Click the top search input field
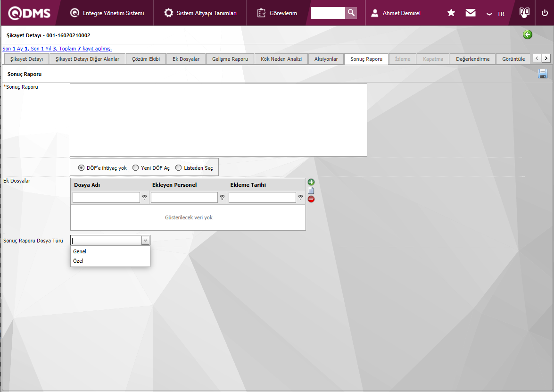554x392 pixels. click(x=328, y=13)
